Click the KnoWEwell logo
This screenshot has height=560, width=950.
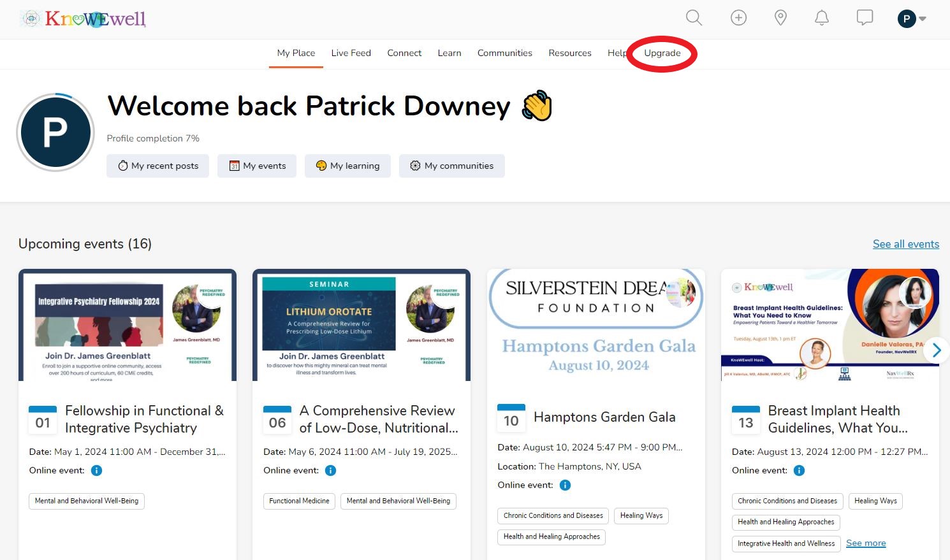tap(83, 18)
